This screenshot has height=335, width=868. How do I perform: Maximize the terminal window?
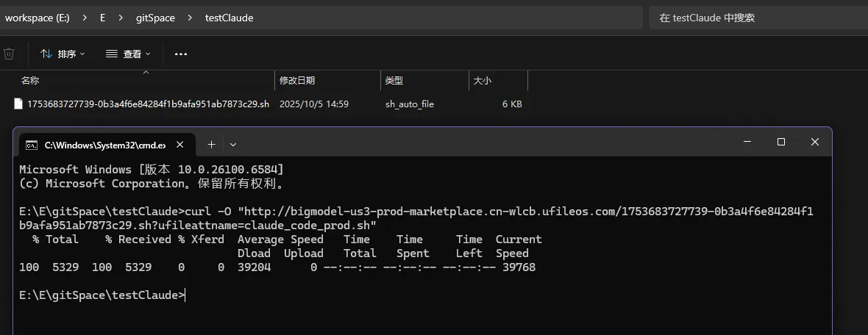781,142
